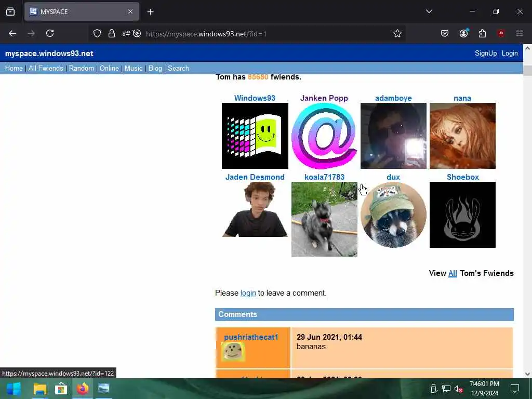
Task: Select the MYSPACE browser tab
Action: pyautogui.click(x=82, y=11)
